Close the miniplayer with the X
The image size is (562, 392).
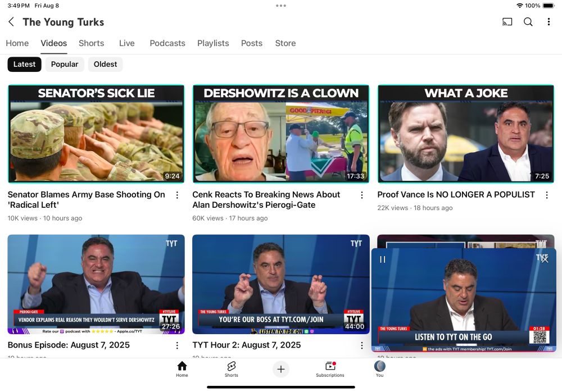tap(545, 259)
